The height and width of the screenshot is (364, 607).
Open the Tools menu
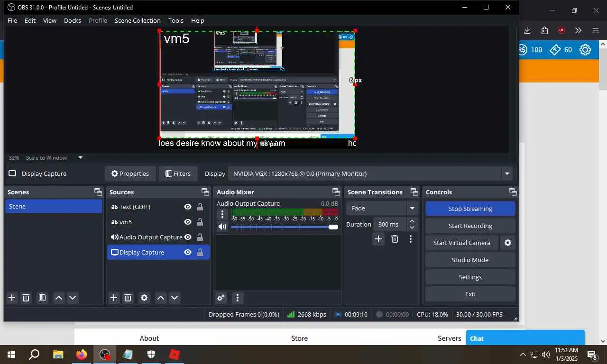[176, 20]
